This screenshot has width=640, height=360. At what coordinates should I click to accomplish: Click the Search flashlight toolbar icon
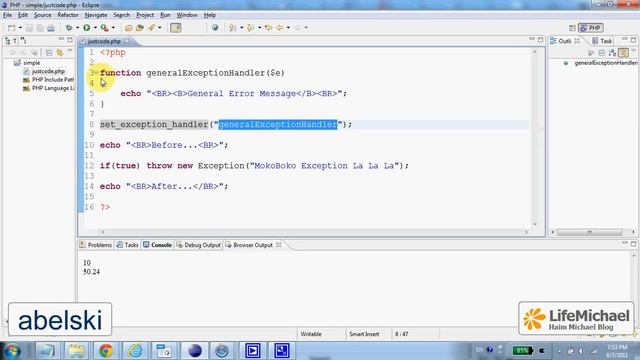coord(151,28)
